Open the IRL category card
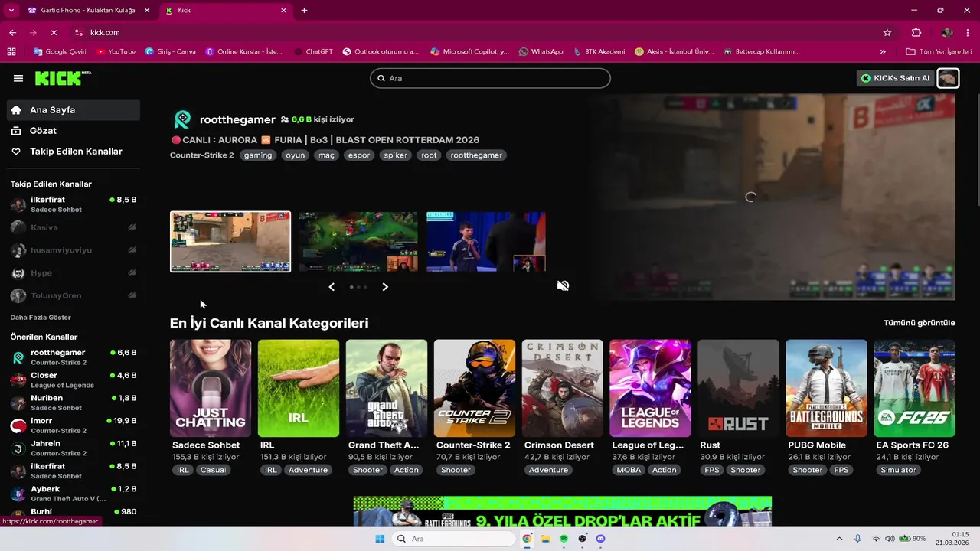 [x=299, y=389]
